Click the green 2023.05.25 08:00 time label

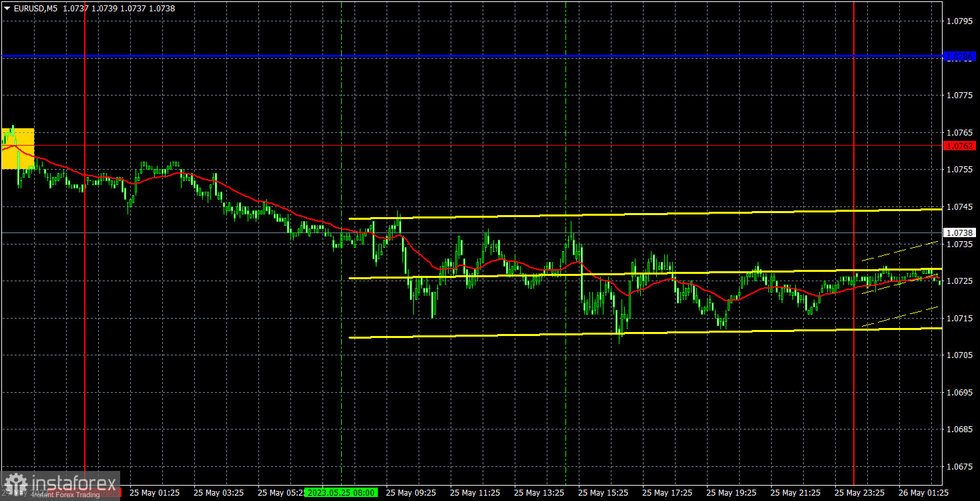point(341,492)
